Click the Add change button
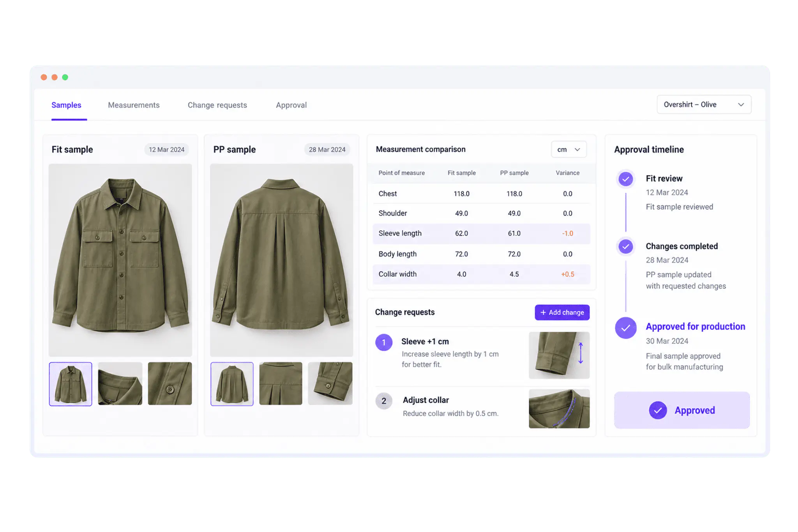The image size is (798, 532). tap(562, 313)
